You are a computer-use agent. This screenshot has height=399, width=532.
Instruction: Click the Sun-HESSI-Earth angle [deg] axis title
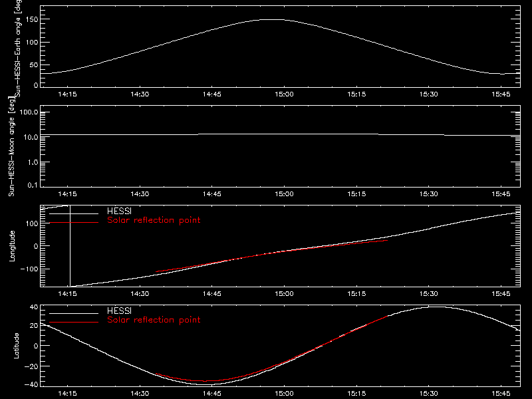[x=18, y=49]
